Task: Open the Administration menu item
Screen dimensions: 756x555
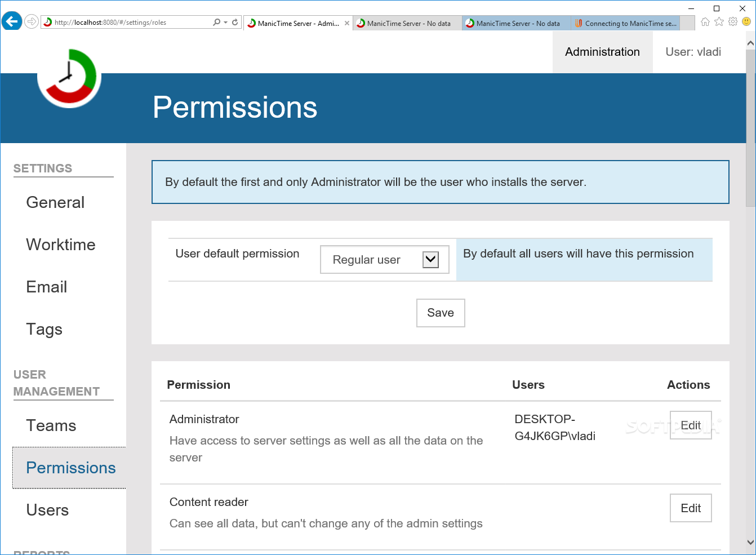Action: (602, 52)
